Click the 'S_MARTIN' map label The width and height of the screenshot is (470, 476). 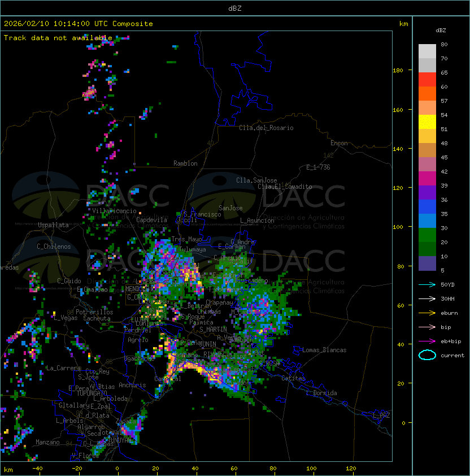[213, 330]
